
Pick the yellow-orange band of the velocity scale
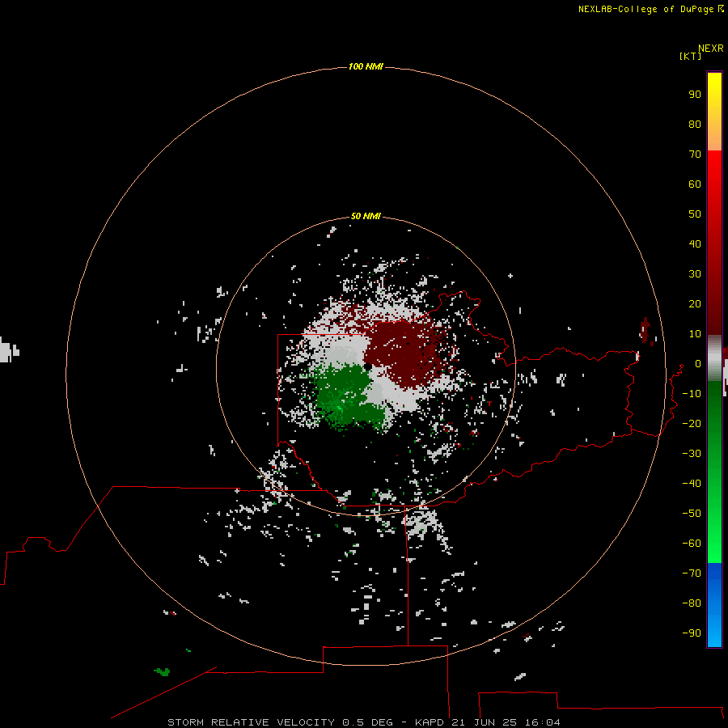click(x=714, y=112)
